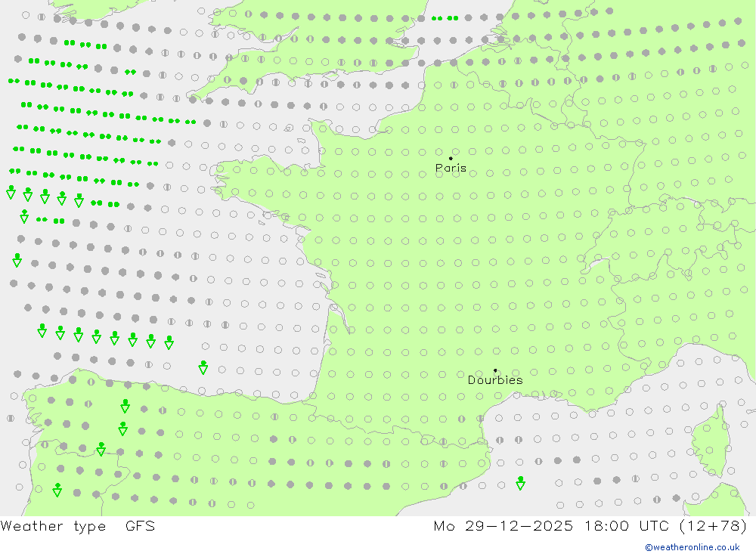Click the Paris city label
This screenshot has width=756, height=554.
pyautogui.click(x=451, y=168)
